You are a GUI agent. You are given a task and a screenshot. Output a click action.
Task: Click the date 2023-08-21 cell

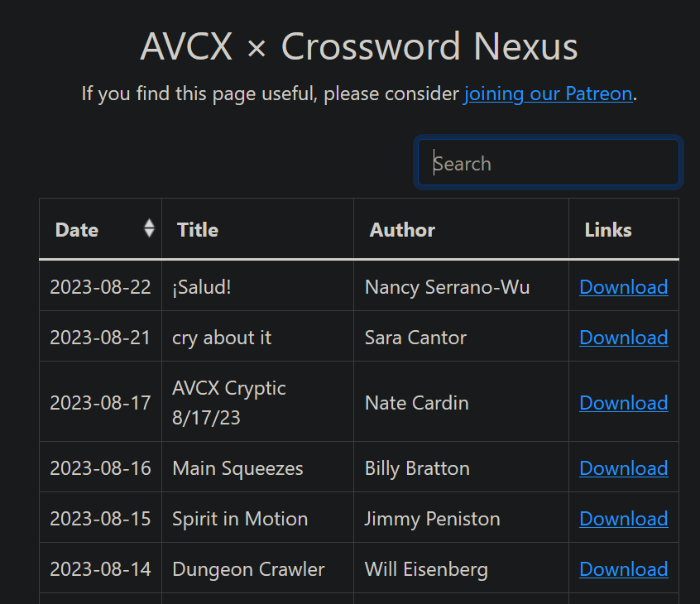click(99, 338)
